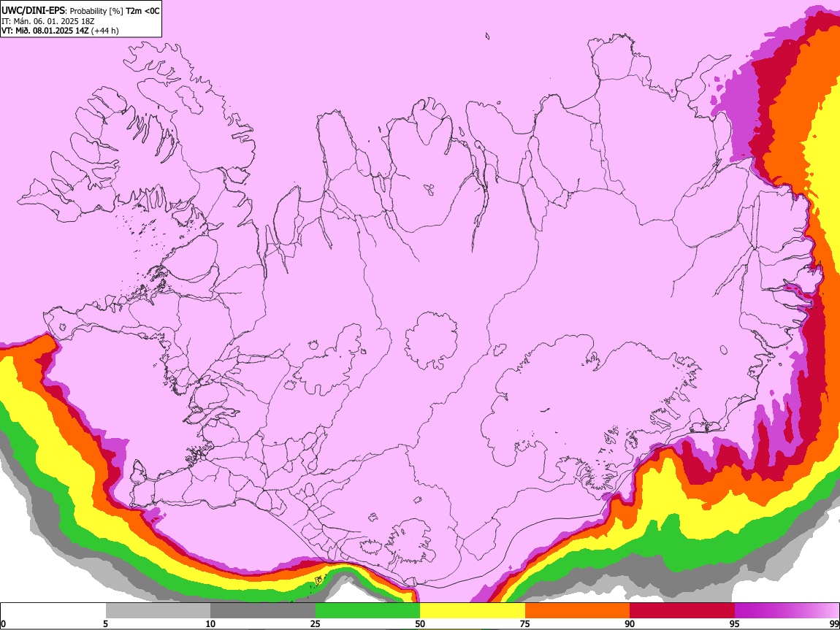Click the 'T2m <0C' parameter label
This screenshot has height=630, width=840.
click(x=142, y=11)
